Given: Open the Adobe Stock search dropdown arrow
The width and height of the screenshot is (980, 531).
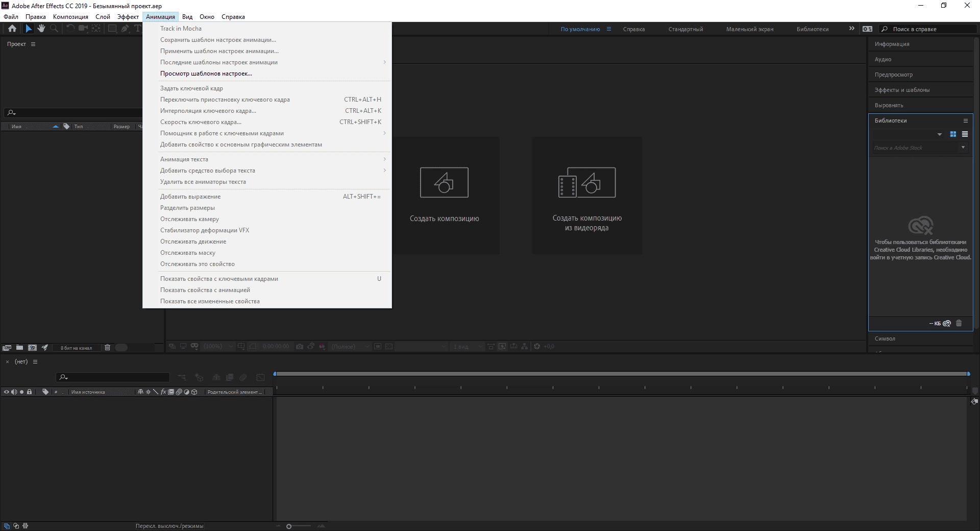Looking at the screenshot, I should pyautogui.click(x=963, y=148).
